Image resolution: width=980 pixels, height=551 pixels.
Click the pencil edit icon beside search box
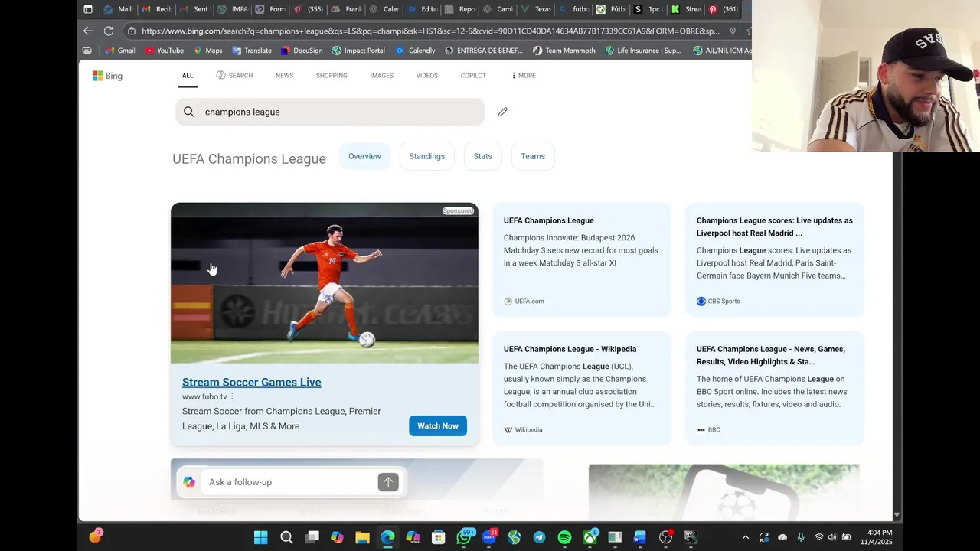coord(502,112)
